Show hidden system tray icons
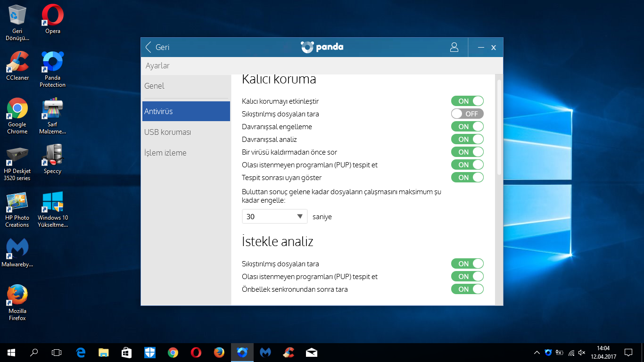This screenshot has width=644, height=362. (537, 353)
